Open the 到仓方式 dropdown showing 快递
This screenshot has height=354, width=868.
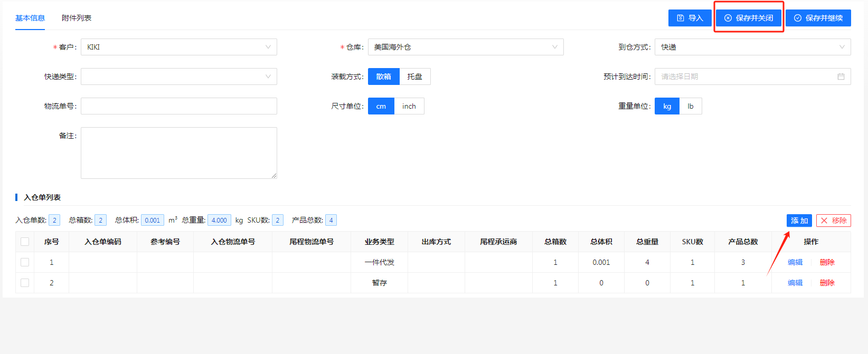pos(753,47)
